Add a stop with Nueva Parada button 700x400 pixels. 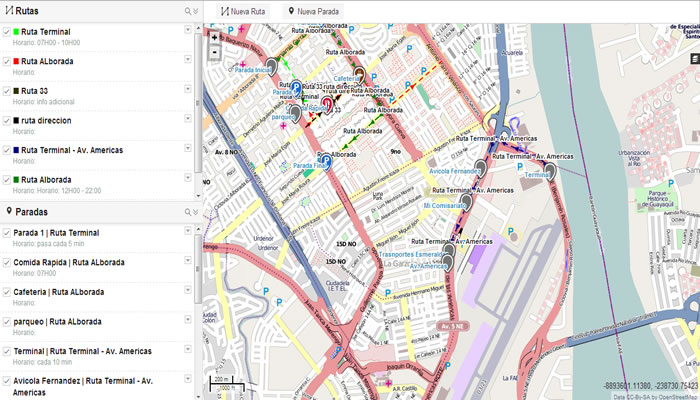tap(313, 12)
